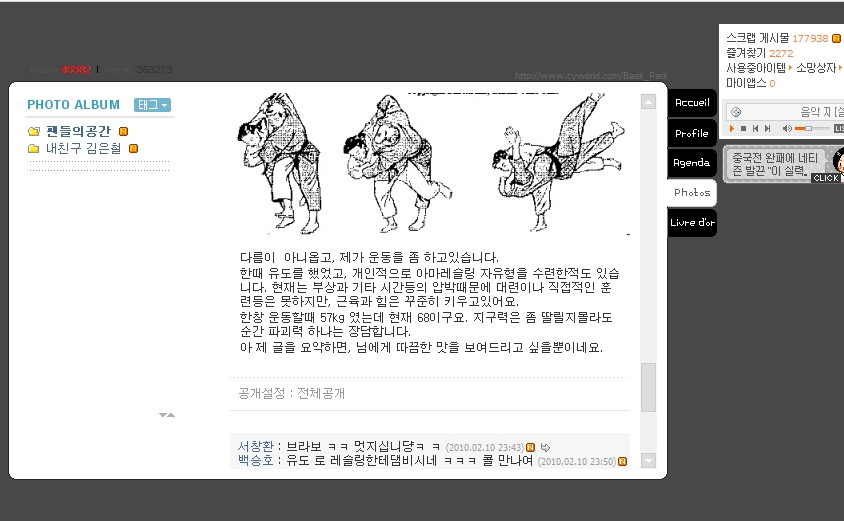The height and width of the screenshot is (521, 844).
Task: Click the scrollbar up arrow
Action: pos(648,102)
